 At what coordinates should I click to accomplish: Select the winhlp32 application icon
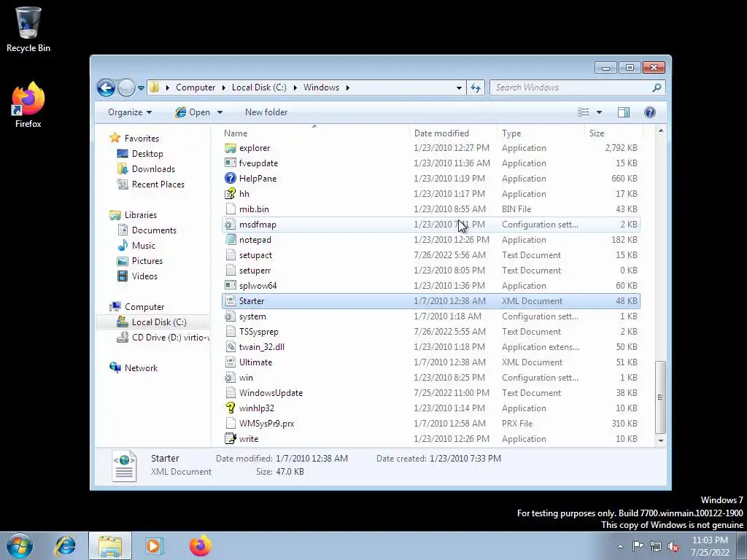pyautogui.click(x=230, y=408)
